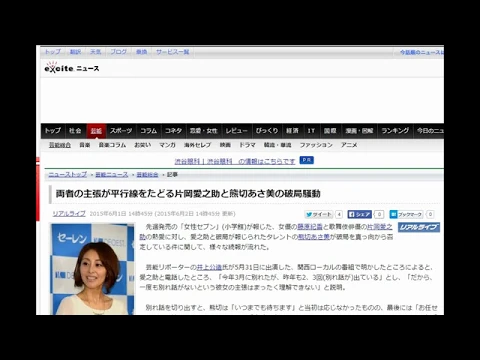This screenshot has width=480, height=360.
Task: Click the Hatena bookmark button
Action: pyautogui.click(x=407, y=214)
